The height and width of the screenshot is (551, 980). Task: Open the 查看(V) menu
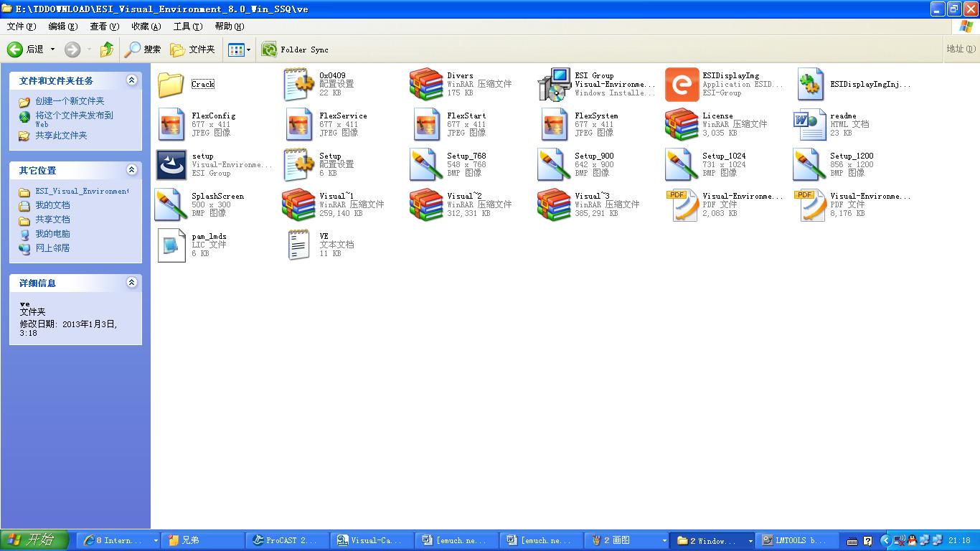pos(105,27)
